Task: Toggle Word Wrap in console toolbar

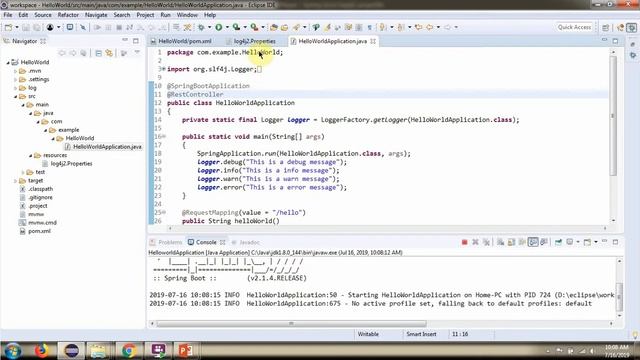Action: [522, 242]
